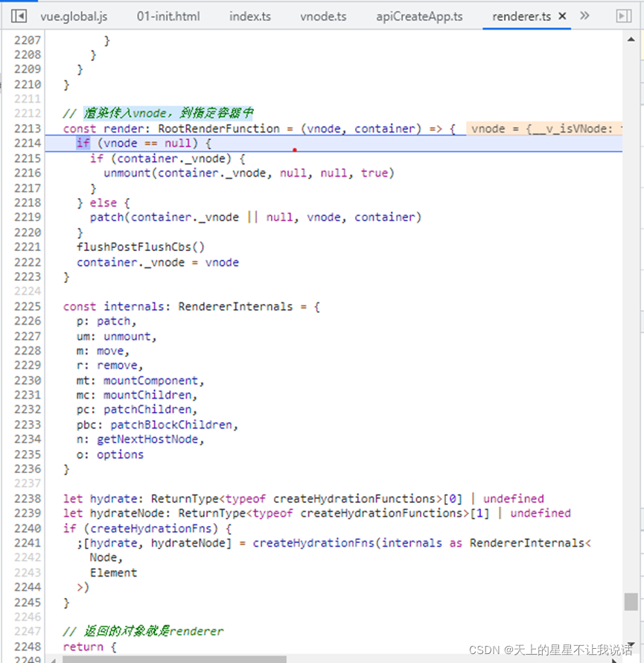Screen dimensions: 644x663
Task: Click 'hydrateNode' declaration on line 2239
Action: 127,513
